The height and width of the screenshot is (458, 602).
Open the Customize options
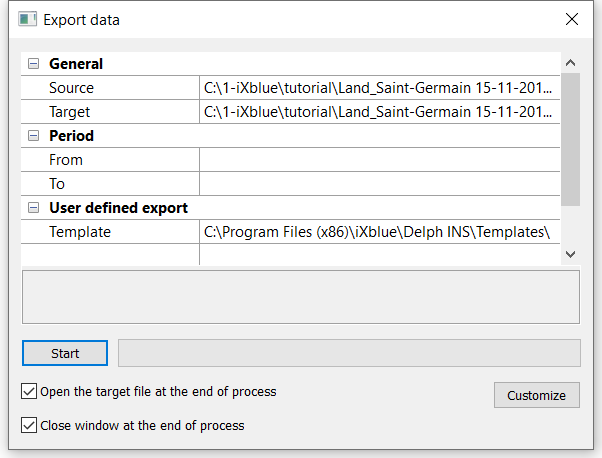536,395
